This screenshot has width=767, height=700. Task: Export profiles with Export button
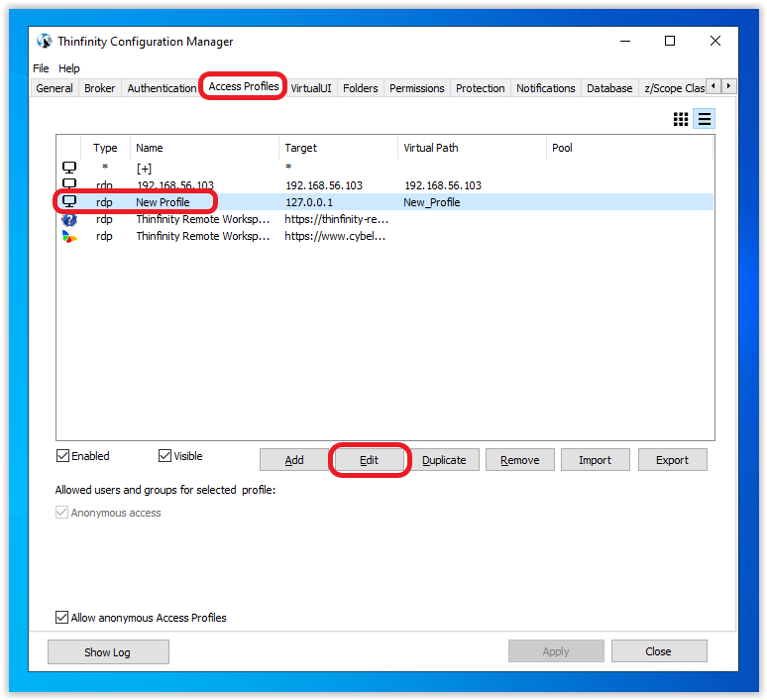(x=673, y=460)
